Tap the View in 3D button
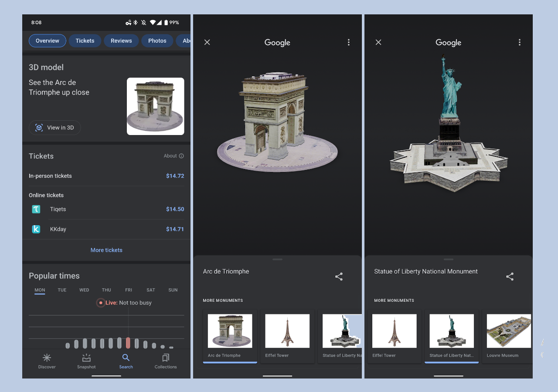Viewport: 558px width, 392px height. coord(55,128)
